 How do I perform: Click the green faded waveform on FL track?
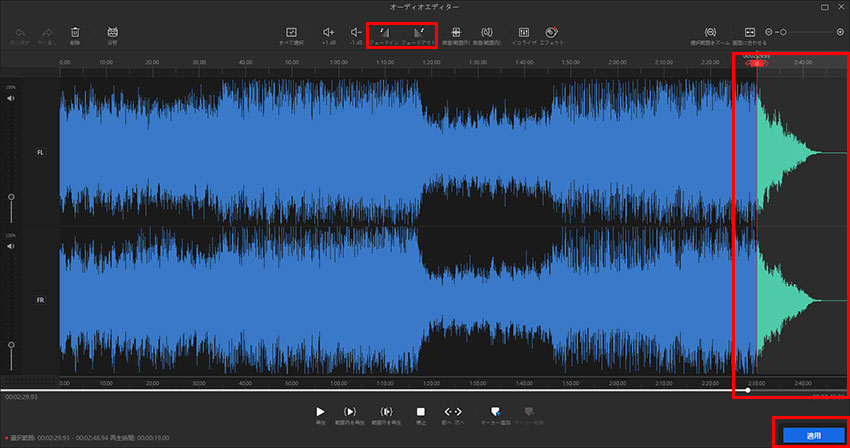pyautogui.click(x=781, y=152)
